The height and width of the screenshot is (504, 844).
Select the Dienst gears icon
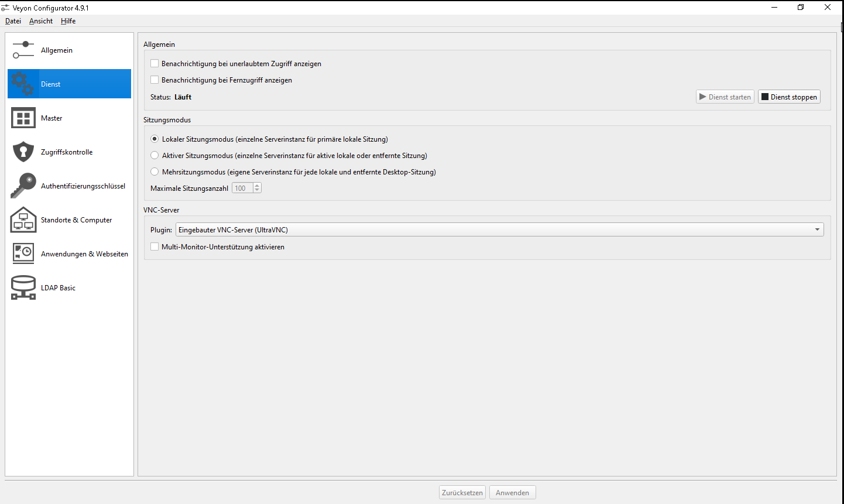click(23, 84)
